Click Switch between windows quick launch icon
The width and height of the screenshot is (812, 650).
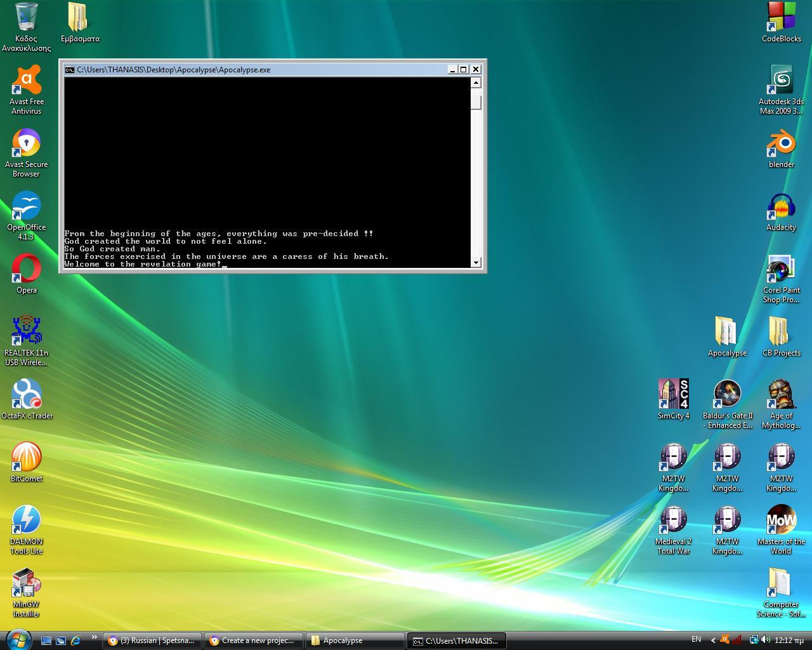(61, 640)
